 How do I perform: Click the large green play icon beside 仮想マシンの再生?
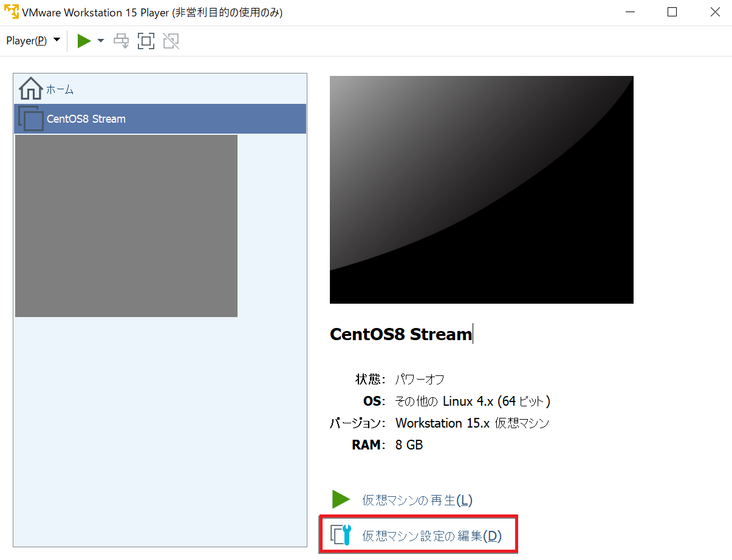[x=341, y=499]
